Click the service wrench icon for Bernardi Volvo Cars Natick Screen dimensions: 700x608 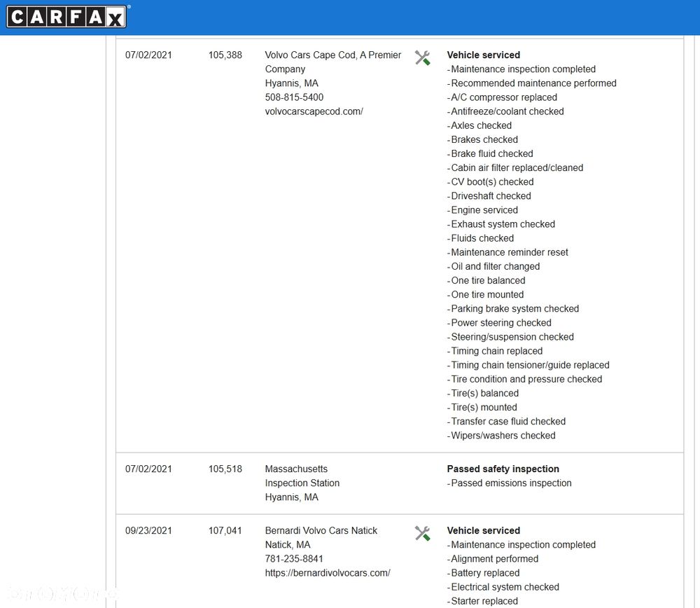click(422, 533)
